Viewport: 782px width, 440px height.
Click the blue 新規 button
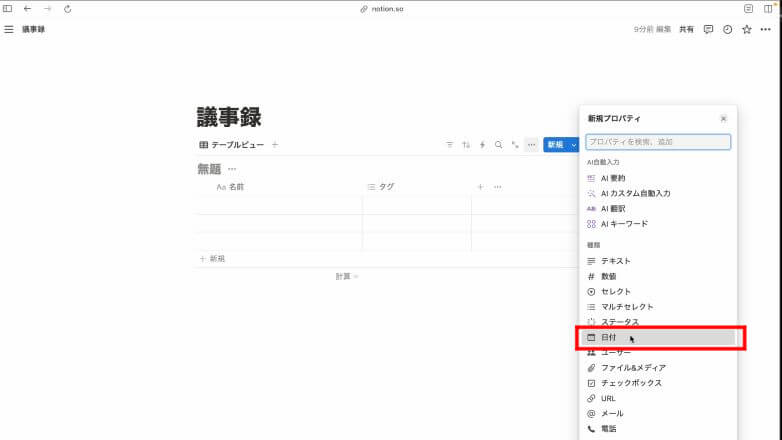tap(556, 145)
